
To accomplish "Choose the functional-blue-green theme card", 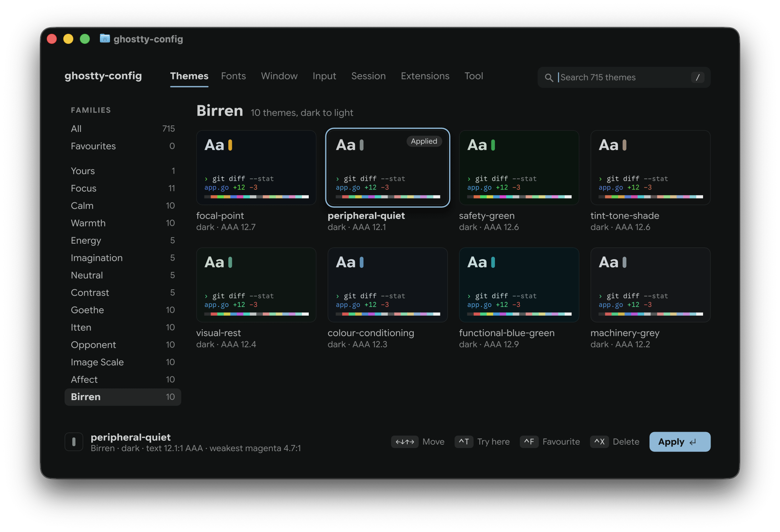I will pyautogui.click(x=519, y=285).
